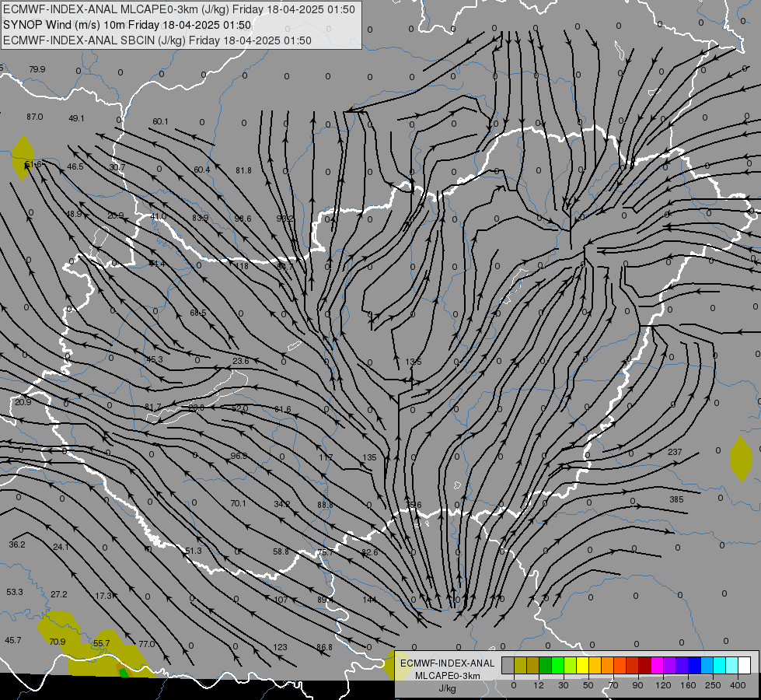
Task: Click the legend scale value 12
Action: tap(539, 685)
